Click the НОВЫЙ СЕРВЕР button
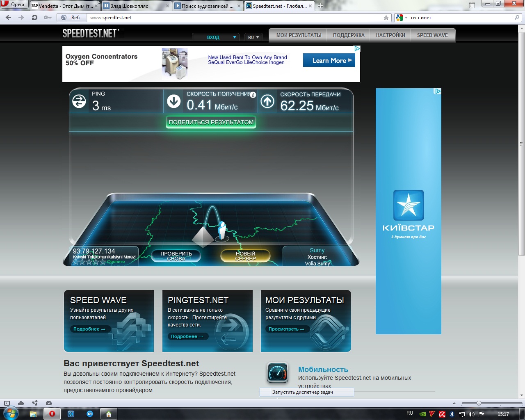The width and height of the screenshot is (525, 420). coord(245,256)
